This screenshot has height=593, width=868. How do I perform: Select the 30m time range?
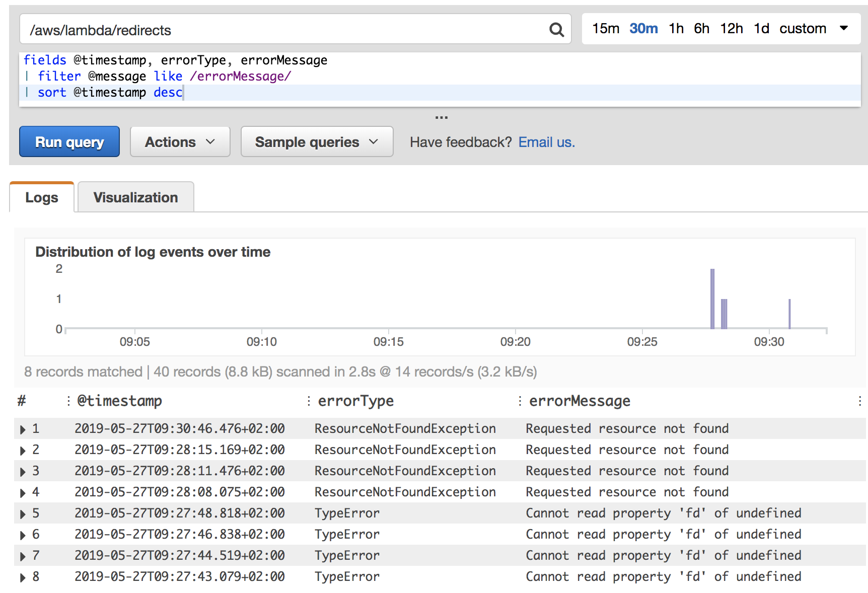pyautogui.click(x=643, y=28)
